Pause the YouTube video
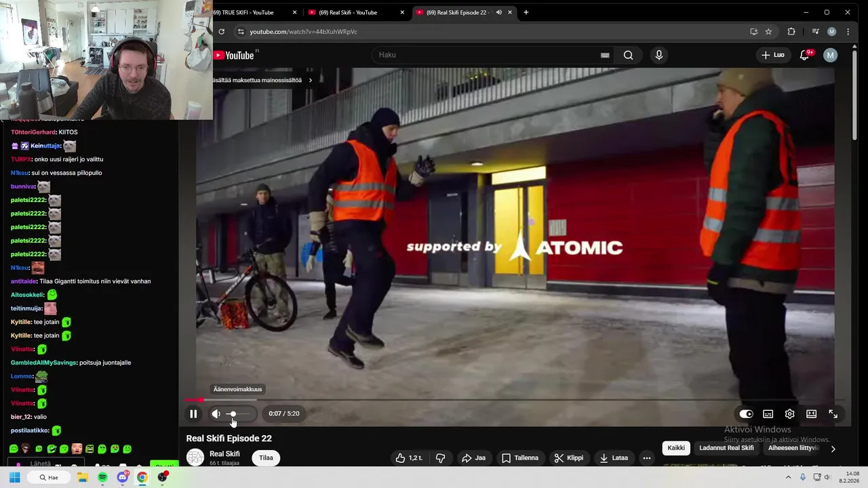This screenshot has width=868, height=488. click(x=193, y=413)
